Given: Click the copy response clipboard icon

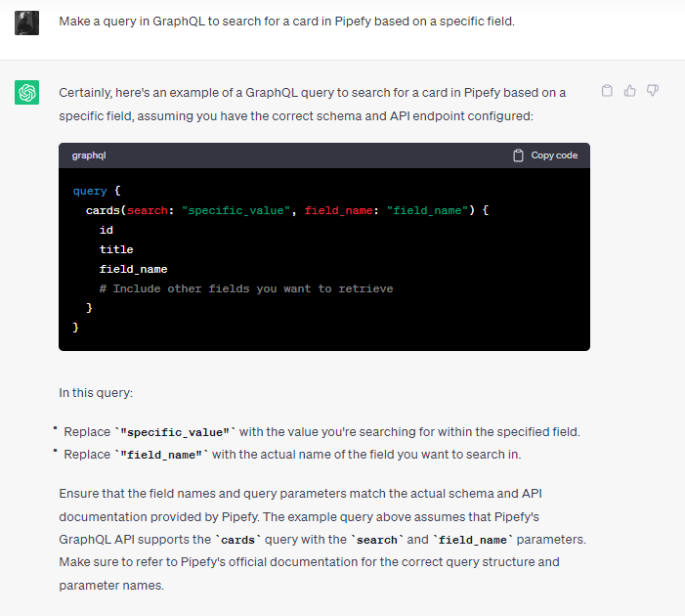Looking at the screenshot, I should coord(607,91).
